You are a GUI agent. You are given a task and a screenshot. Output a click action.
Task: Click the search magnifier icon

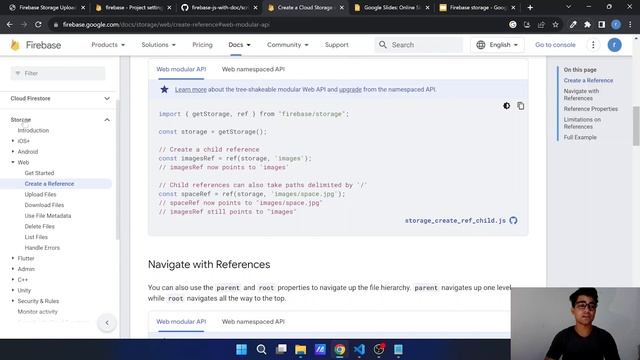pyautogui.click(x=382, y=45)
